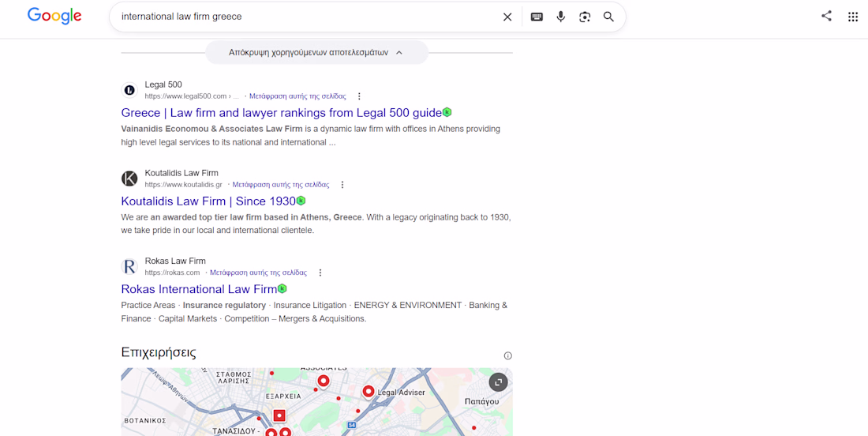Click the Rokas Law Firm site name
The image size is (868, 436).
175,261
